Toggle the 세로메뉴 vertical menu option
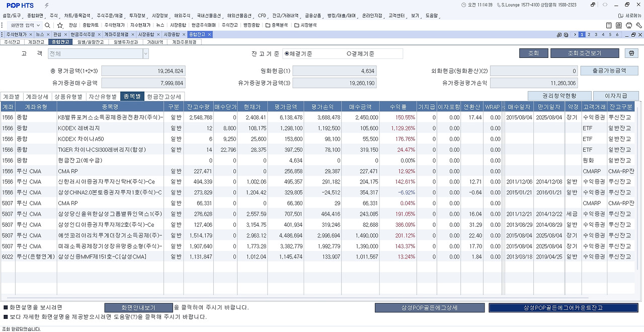This screenshot has width=644, height=332. click(630, 16)
